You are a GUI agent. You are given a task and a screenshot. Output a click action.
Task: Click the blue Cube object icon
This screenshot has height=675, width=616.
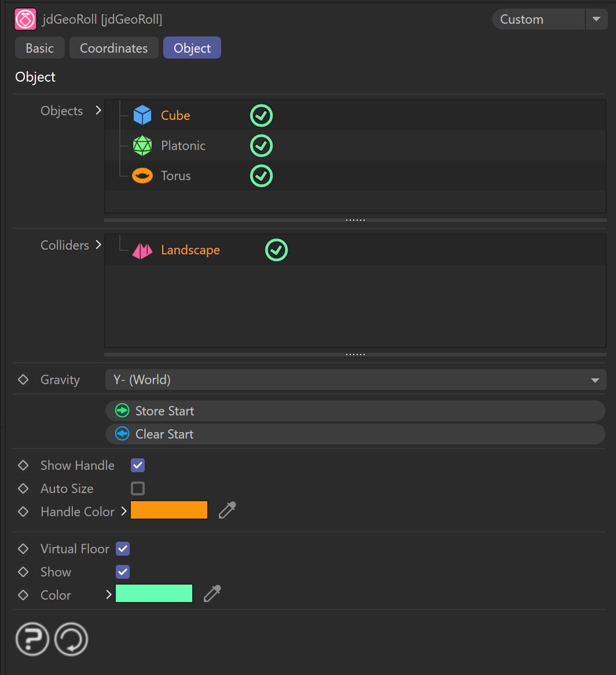coord(142,115)
